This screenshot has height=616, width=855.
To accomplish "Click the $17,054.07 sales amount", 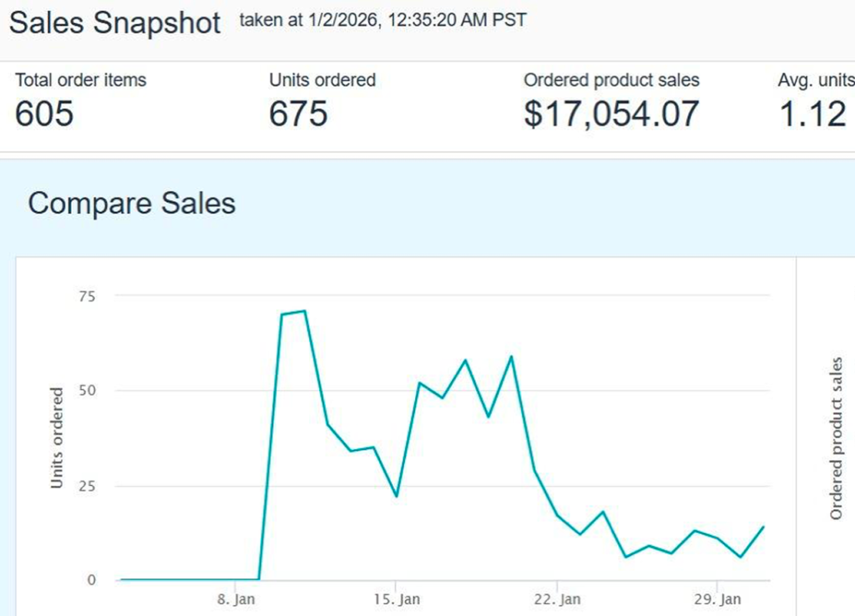I will [x=611, y=114].
